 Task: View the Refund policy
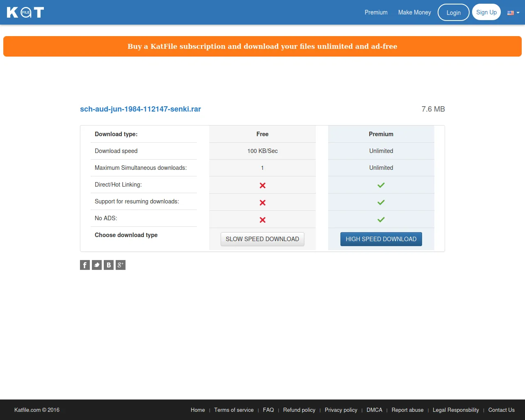[299, 410]
